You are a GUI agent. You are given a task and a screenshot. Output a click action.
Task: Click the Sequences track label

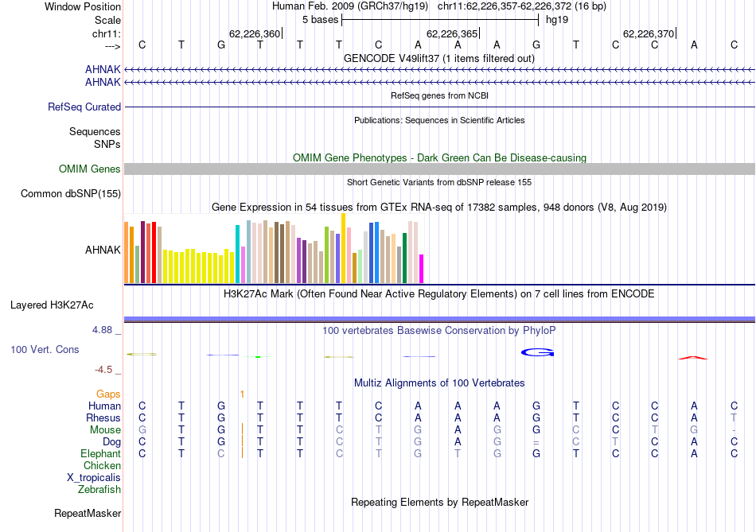coord(95,131)
